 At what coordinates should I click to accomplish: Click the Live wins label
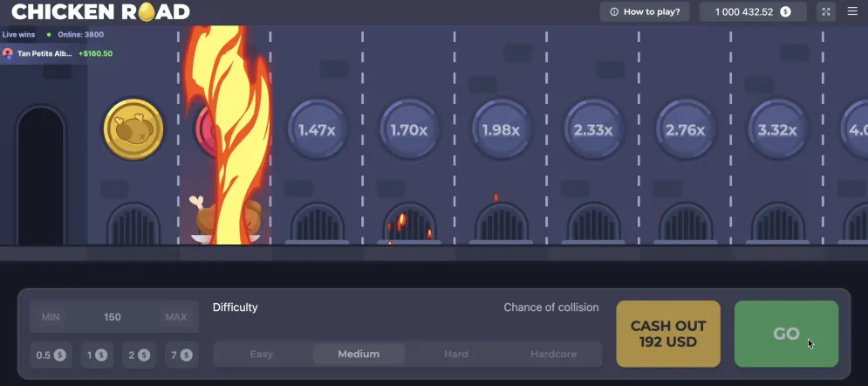18,34
